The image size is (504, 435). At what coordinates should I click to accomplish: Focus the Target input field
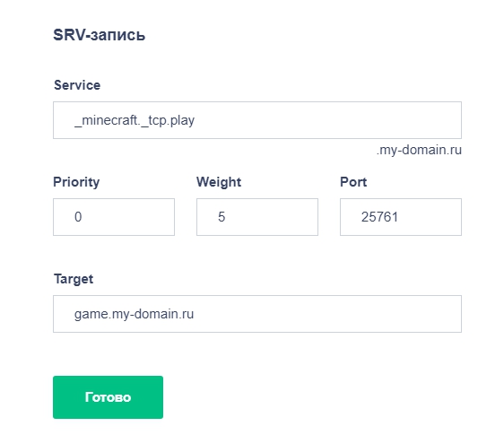[257, 314]
